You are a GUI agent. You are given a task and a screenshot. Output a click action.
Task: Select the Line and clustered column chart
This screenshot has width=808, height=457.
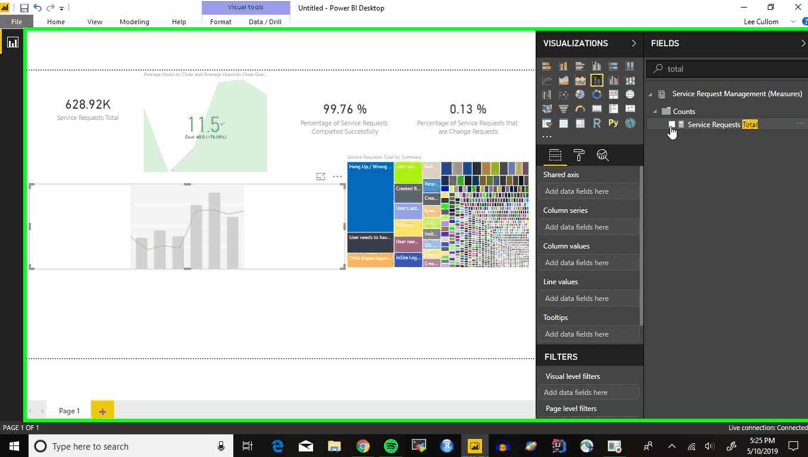pos(613,80)
